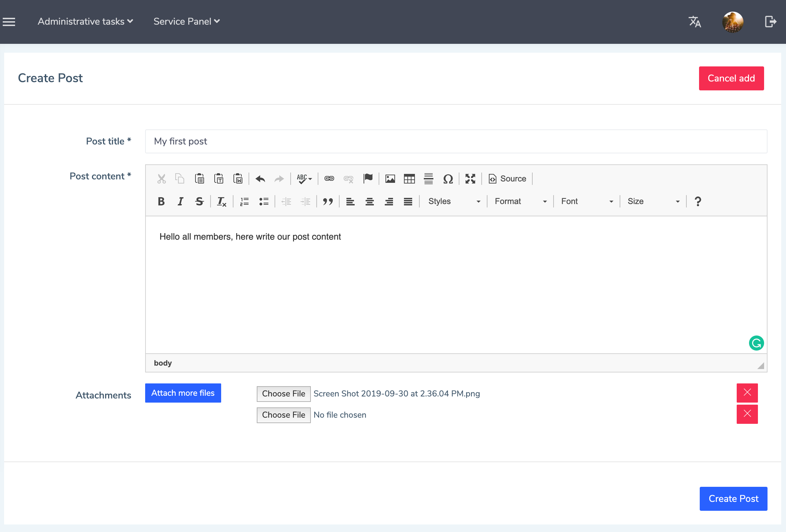The height and width of the screenshot is (532, 786).
Task: Open the Font dropdown
Action: [x=587, y=201]
